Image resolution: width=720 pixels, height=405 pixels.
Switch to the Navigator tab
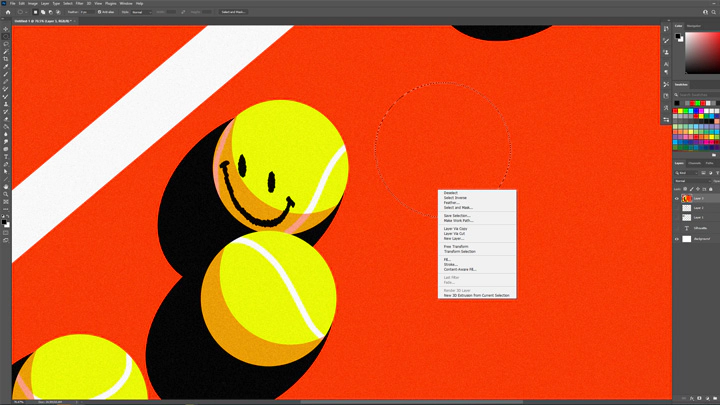coord(694,26)
